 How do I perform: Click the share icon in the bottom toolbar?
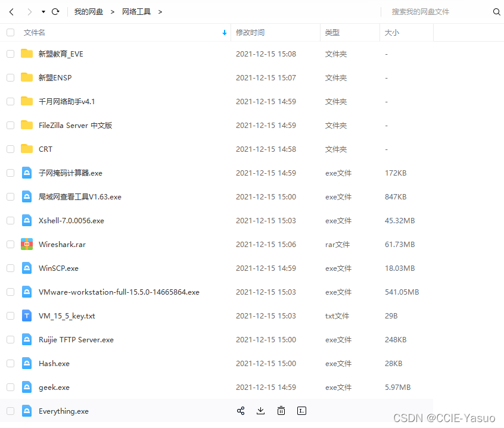(x=241, y=411)
